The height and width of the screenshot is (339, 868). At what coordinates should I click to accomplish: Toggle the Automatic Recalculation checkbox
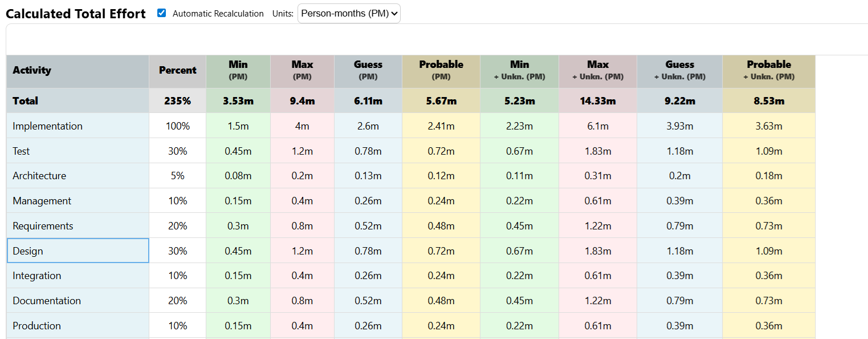162,13
